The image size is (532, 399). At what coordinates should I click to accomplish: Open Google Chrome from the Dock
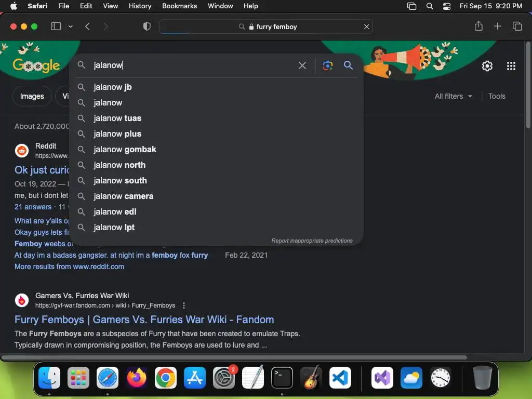point(166,378)
